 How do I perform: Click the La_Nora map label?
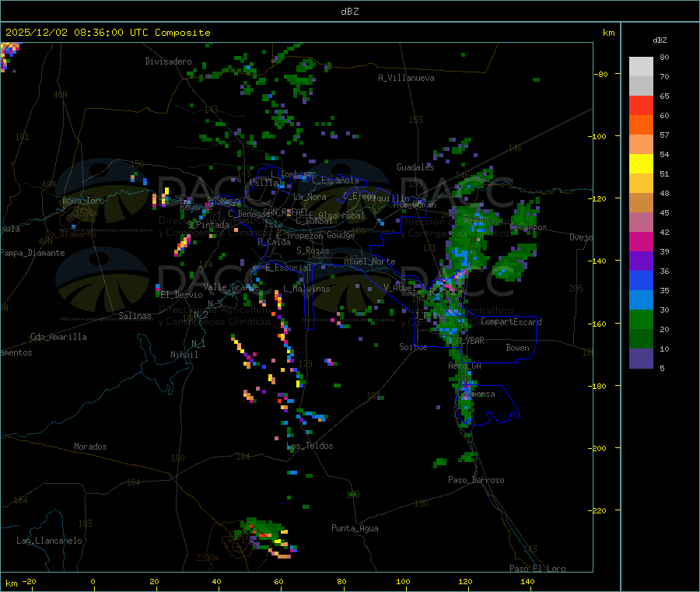310,197
